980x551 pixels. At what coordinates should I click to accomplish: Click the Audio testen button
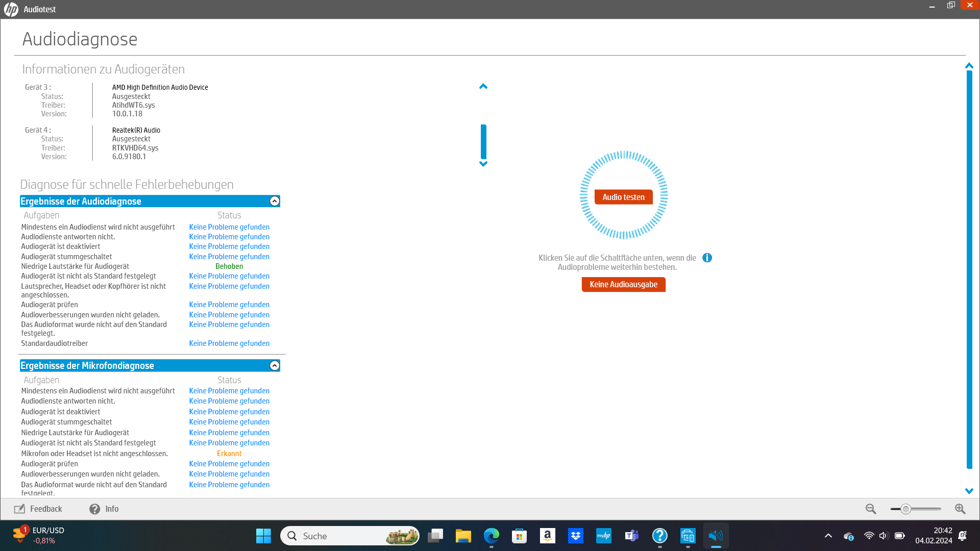(x=623, y=197)
